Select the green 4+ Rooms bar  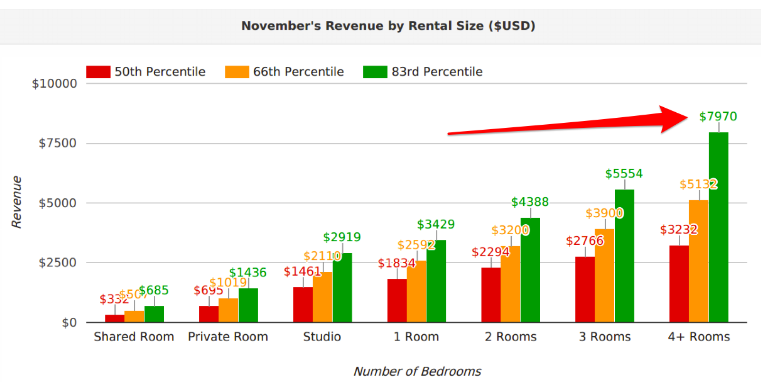click(718, 227)
